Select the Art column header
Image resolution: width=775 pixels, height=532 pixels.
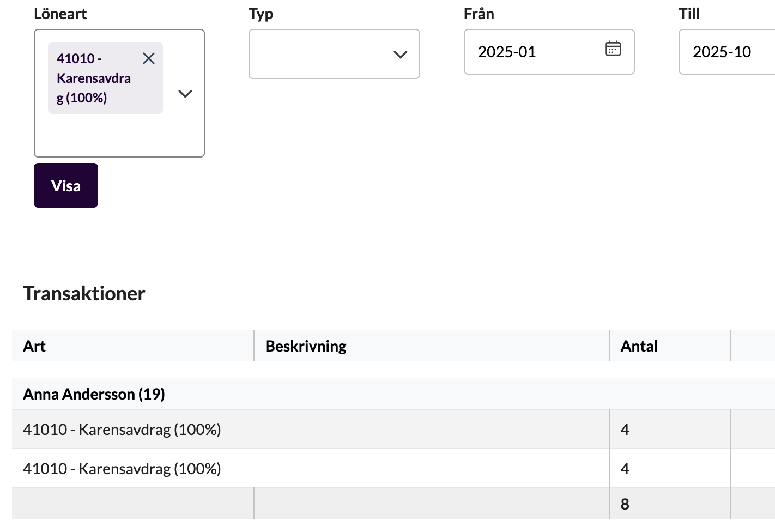pos(34,346)
